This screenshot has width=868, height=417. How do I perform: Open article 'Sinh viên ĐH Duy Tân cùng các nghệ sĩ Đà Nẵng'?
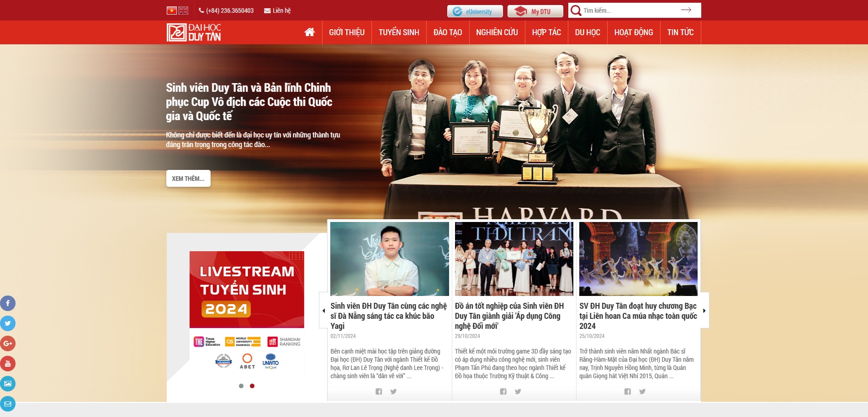(x=389, y=316)
